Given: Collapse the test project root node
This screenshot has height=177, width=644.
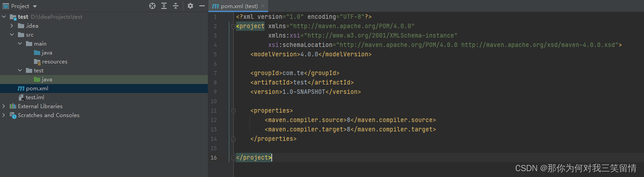Looking at the screenshot, I should click(x=4, y=17).
